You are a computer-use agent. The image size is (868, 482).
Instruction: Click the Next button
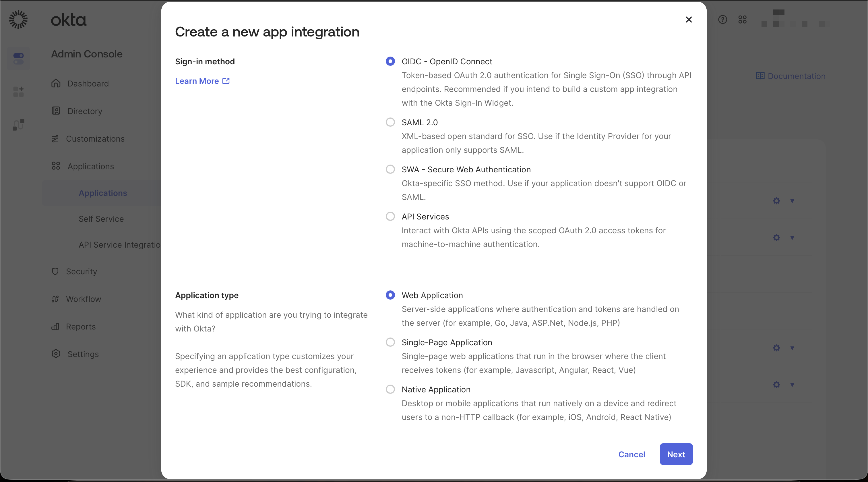point(676,454)
